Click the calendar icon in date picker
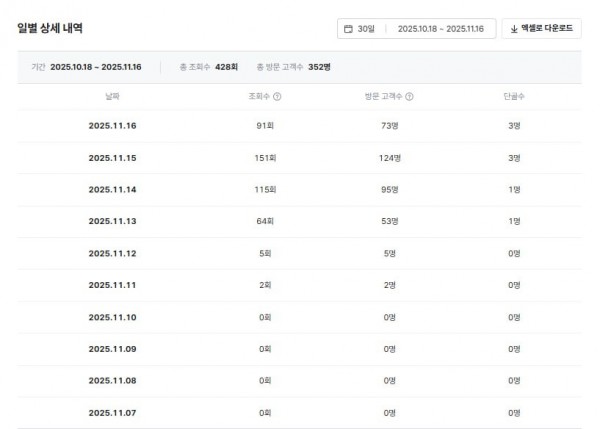This screenshot has width=600, height=429. [x=348, y=29]
